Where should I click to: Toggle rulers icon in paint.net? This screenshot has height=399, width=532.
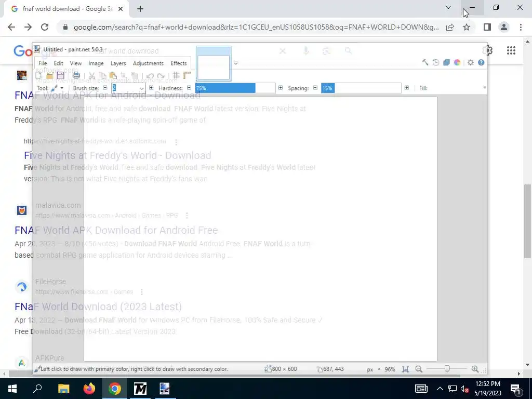pyautogui.click(x=187, y=75)
